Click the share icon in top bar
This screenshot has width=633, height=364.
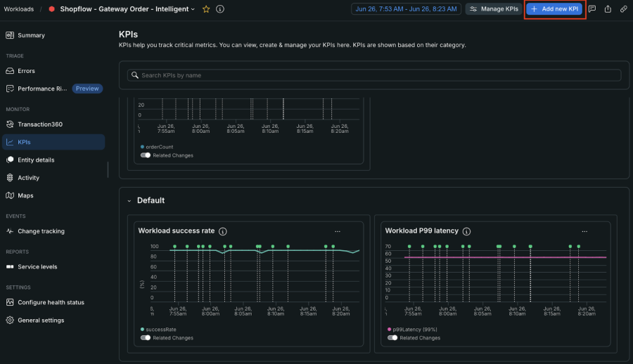tap(608, 9)
